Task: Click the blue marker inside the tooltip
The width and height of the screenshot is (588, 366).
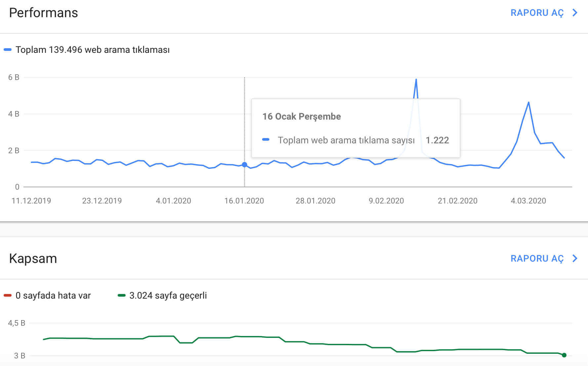Action: click(266, 139)
